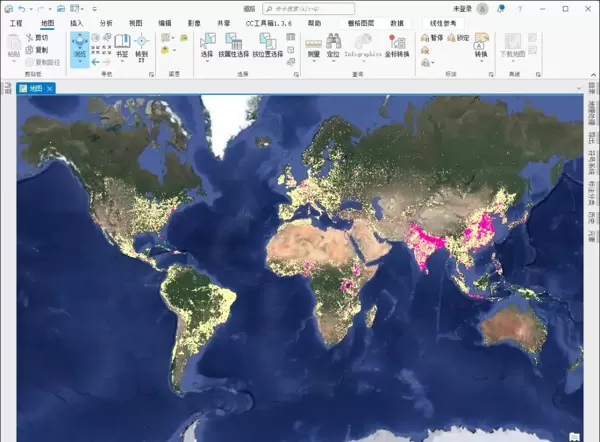Open the 插入 (Insert) ribbon tab

tap(77, 22)
